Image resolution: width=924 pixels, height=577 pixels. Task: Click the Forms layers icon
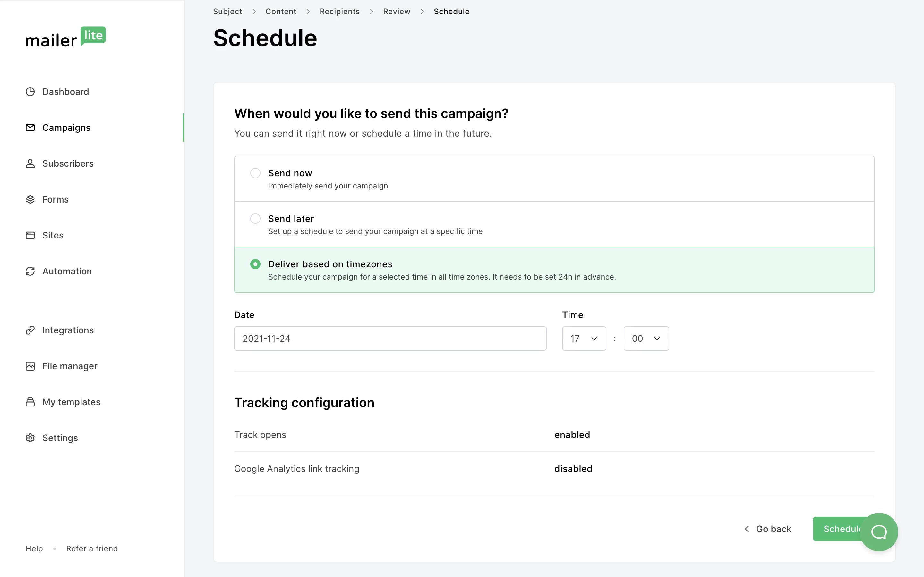tap(30, 199)
